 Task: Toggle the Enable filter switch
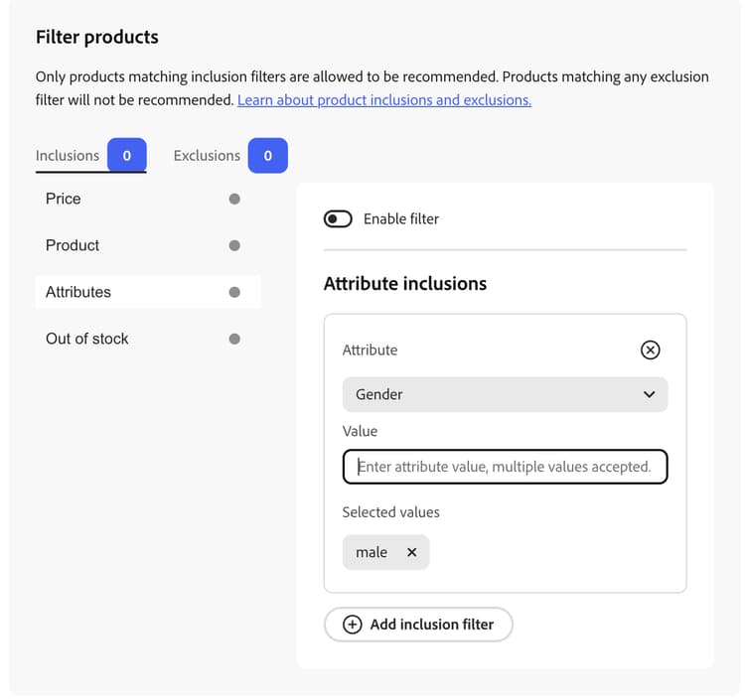338,218
